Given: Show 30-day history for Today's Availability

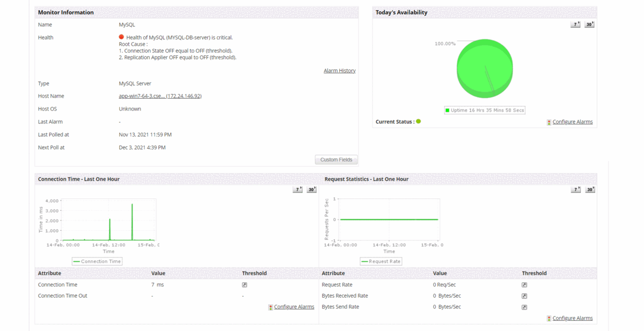Looking at the screenshot, I should pos(589,24).
